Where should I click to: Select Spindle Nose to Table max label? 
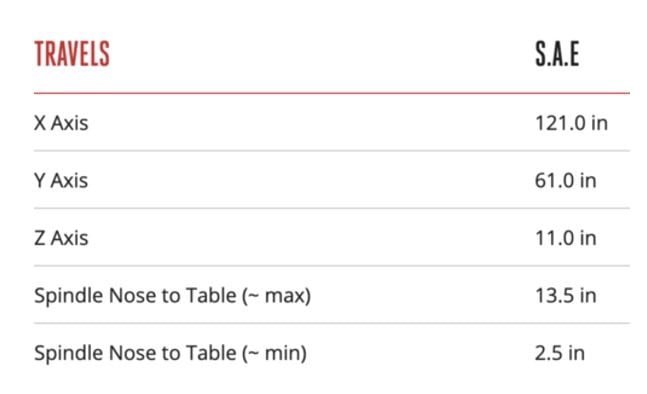[172, 296]
